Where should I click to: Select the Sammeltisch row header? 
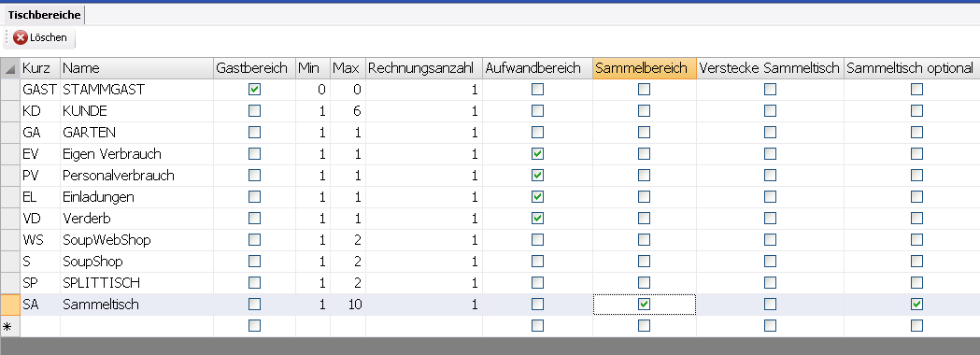tap(10, 305)
